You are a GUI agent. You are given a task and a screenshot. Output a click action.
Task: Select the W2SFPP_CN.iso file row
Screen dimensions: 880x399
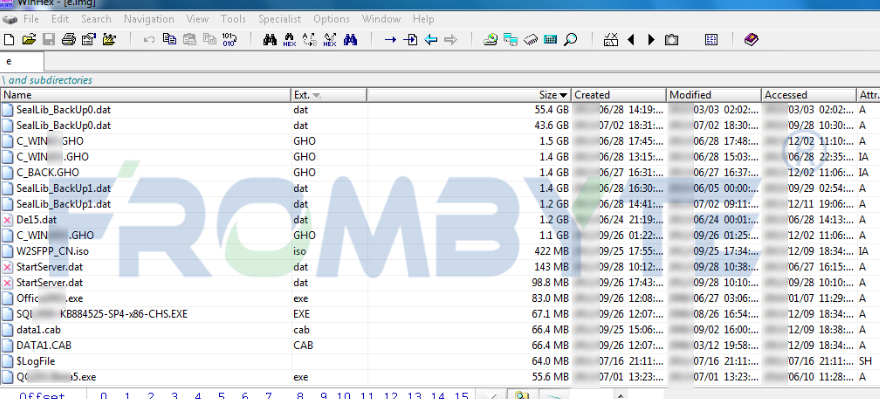439,251
